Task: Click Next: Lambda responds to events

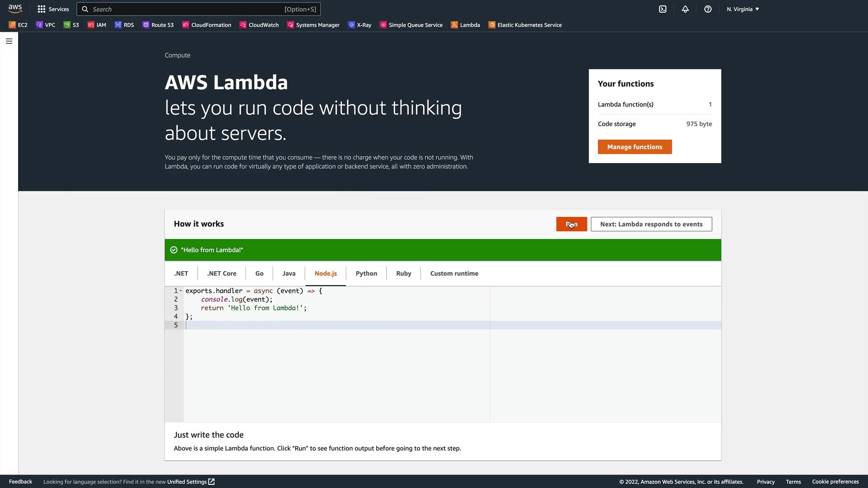Action: click(651, 224)
